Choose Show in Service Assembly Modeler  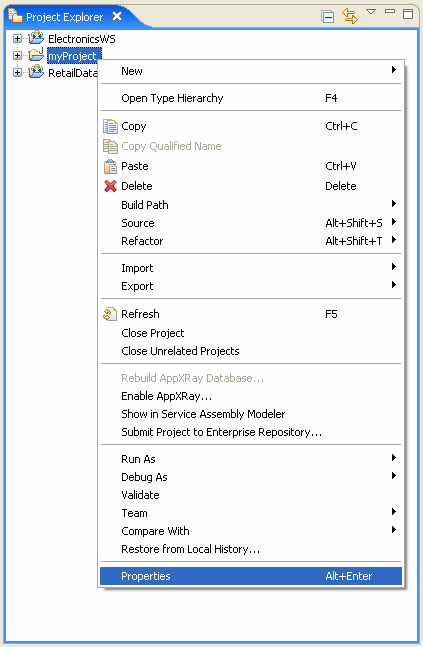pyautogui.click(x=251, y=414)
